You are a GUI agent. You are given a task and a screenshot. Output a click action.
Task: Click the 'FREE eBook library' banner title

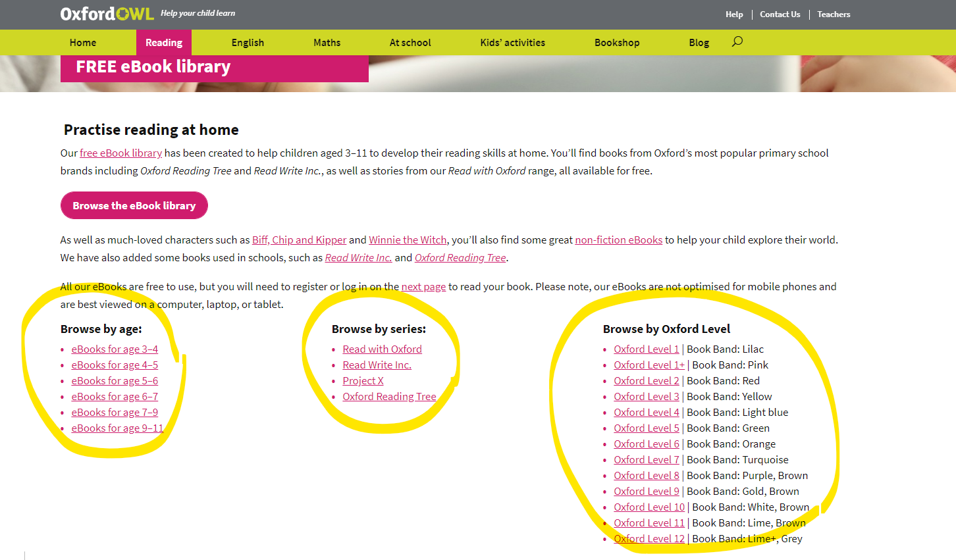point(153,66)
